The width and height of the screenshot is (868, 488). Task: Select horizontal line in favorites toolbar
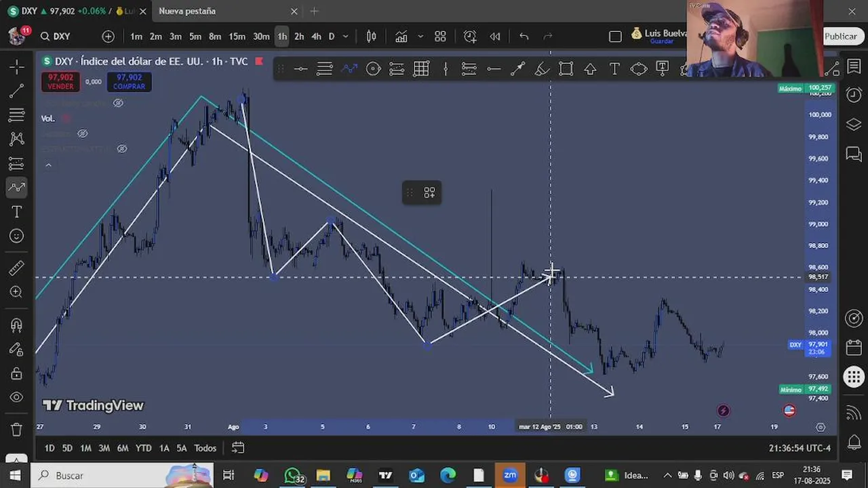coord(300,68)
